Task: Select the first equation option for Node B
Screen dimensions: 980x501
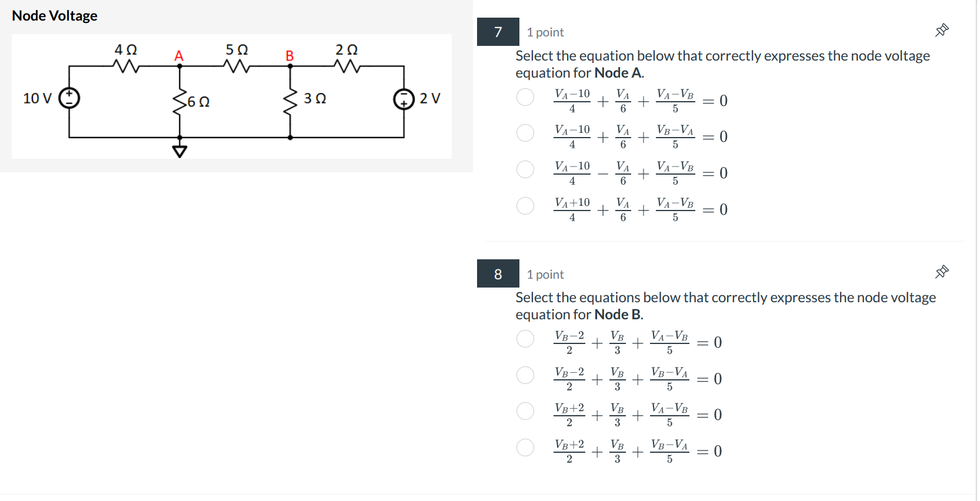Action: (525, 339)
